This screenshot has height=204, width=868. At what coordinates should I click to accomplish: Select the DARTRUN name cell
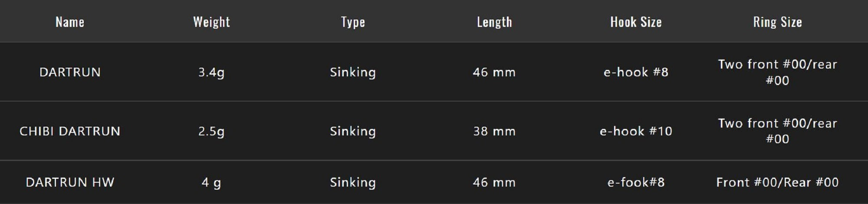tap(70, 72)
